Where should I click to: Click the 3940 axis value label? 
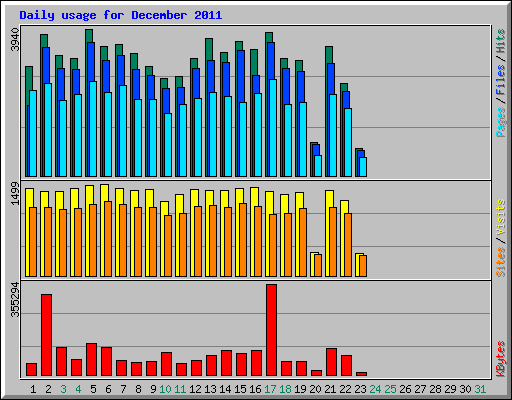pos(15,39)
